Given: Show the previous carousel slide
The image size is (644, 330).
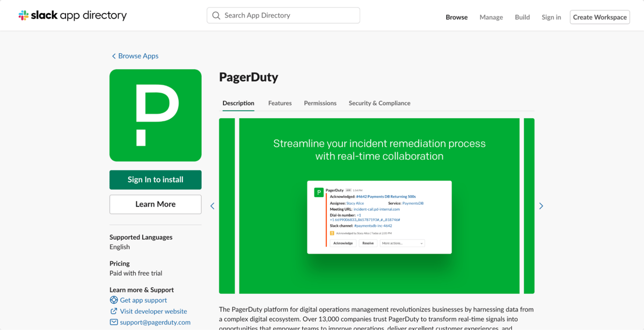Looking at the screenshot, I should 213,206.
